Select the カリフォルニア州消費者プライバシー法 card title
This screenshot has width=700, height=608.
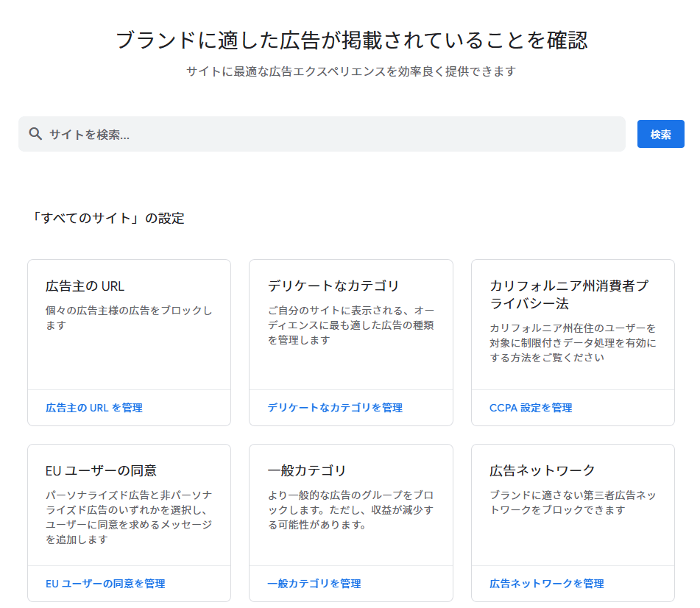point(569,294)
